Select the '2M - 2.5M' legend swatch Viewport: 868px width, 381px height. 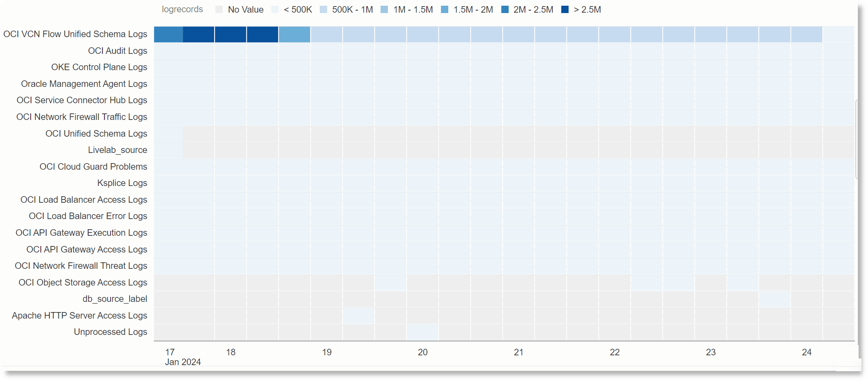click(505, 9)
